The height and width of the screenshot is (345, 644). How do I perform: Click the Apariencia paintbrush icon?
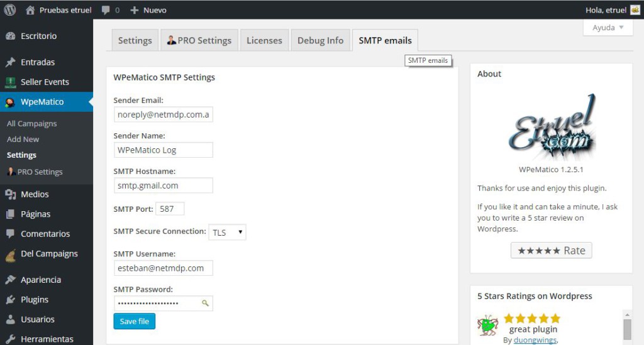coord(10,280)
